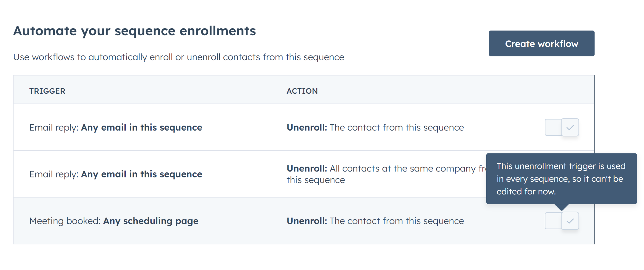The width and height of the screenshot is (644, 270).
Task: Click 'Meeting booked:' trigger label
Action: (x=65, y=221)
